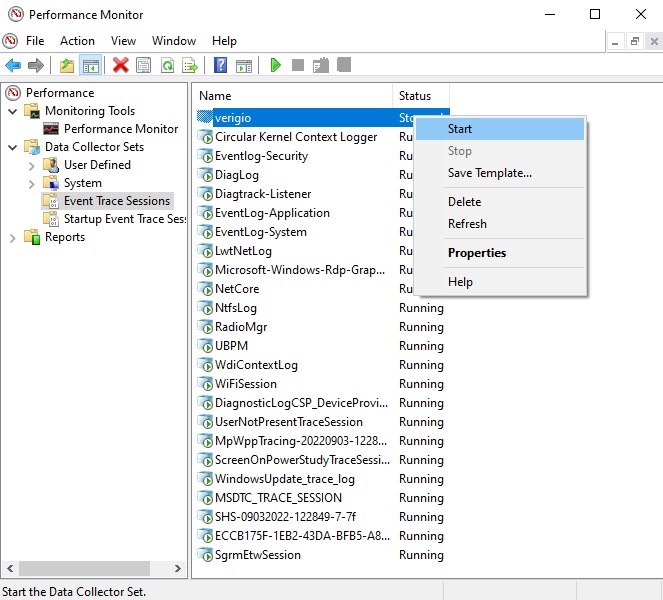This screenshot has width=663, height=600.
Task: Click the Performance Monitor graph icon in the tree
Action: tap(51, 129)
